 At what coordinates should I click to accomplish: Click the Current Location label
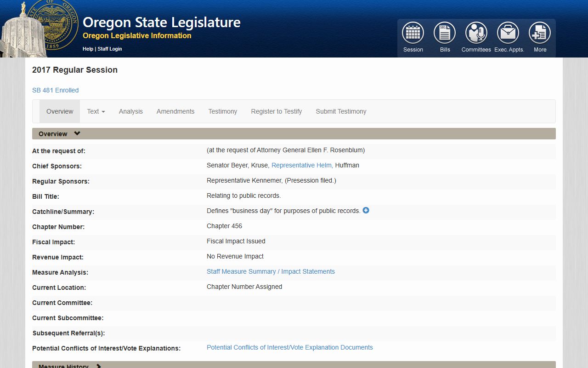[59, 287]
